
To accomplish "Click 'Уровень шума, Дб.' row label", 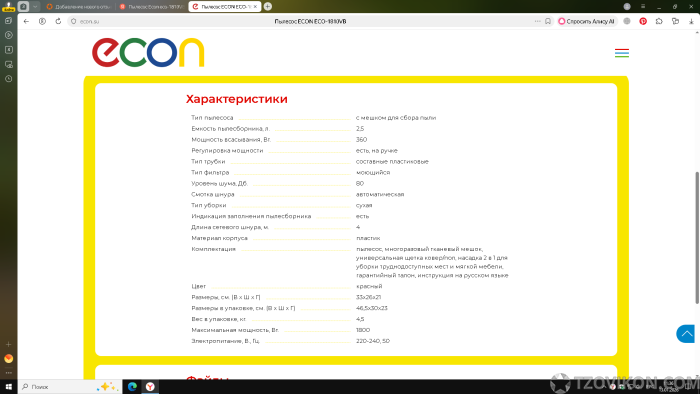I will click(x=219, y=183).
